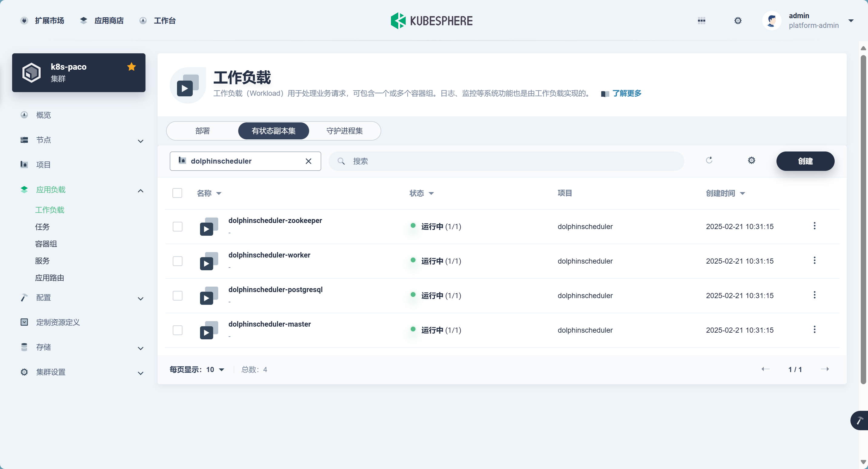Tick the dolphinscheduler-postgresql checkbox
This screenshot has width=868, height=469.
pos(177,295)
